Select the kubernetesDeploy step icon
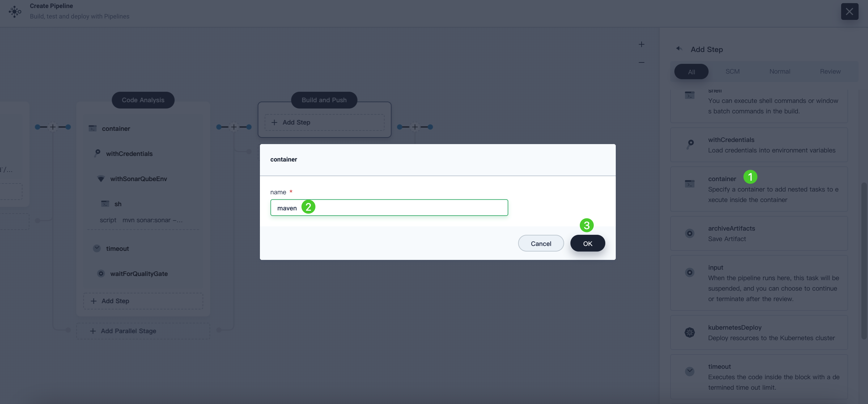The width and height of the screenshot is (868, 404). [690, 332]
